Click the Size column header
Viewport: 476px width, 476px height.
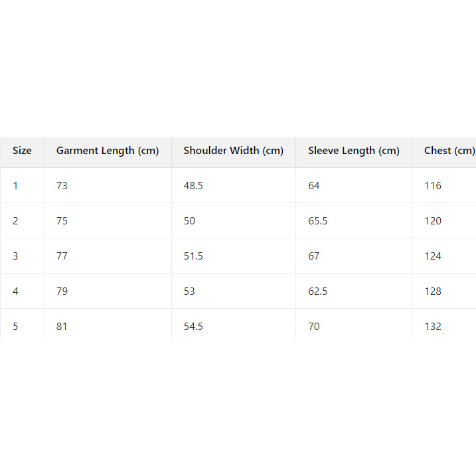click(22, 151)
